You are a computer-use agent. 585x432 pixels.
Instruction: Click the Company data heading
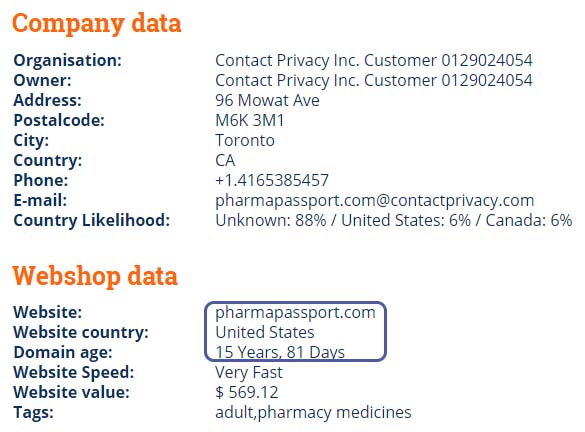pos(97,24)
